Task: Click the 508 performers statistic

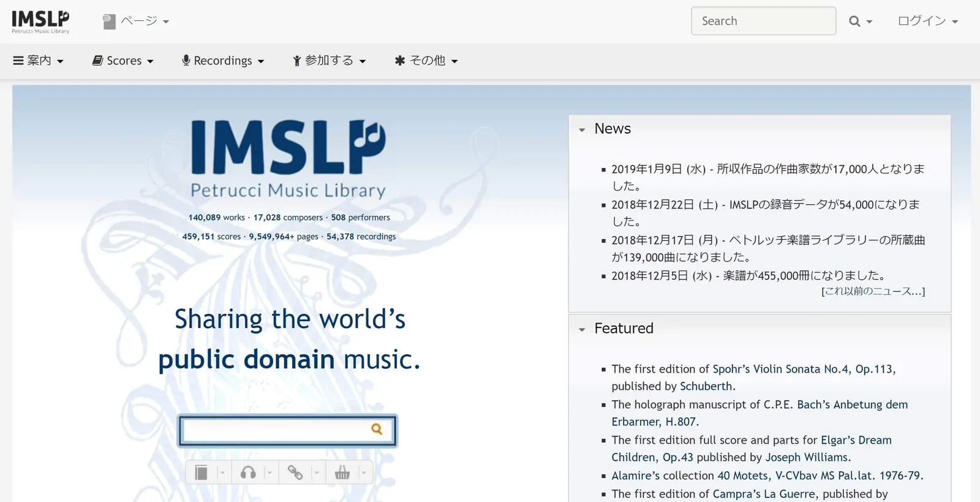Action: click(x=361, y=218)
